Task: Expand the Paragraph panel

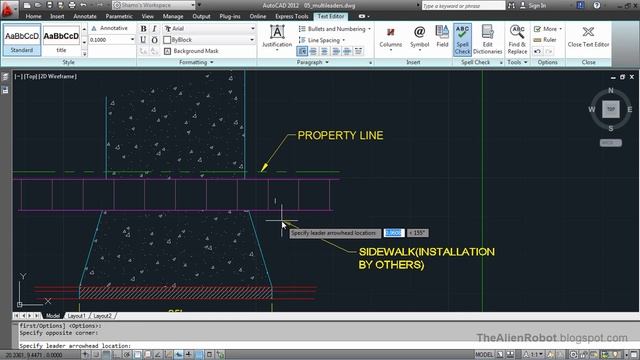Action: 313,62
